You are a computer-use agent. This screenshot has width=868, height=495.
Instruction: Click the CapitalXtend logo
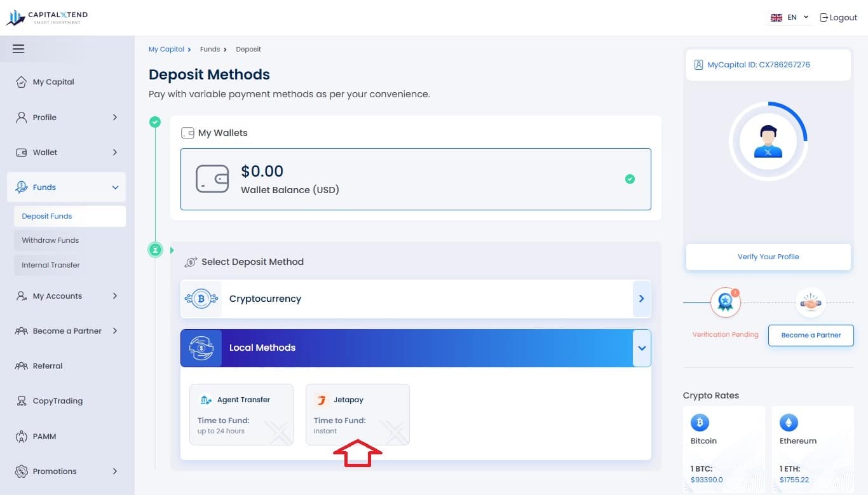pyautogui.click(x=48, y=17)
